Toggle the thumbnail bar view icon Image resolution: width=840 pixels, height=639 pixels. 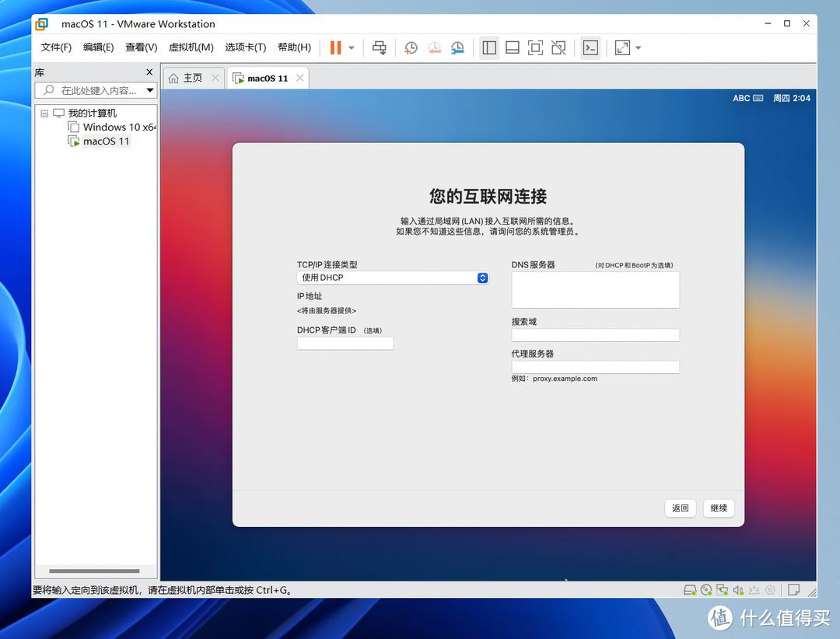tap(513, 47)
